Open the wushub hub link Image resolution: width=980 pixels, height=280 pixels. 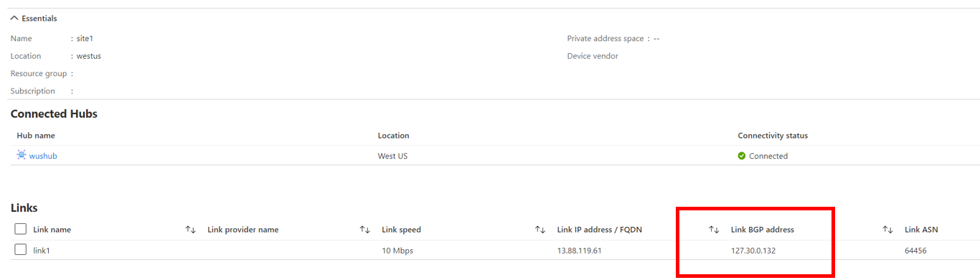tap(43, 156)
